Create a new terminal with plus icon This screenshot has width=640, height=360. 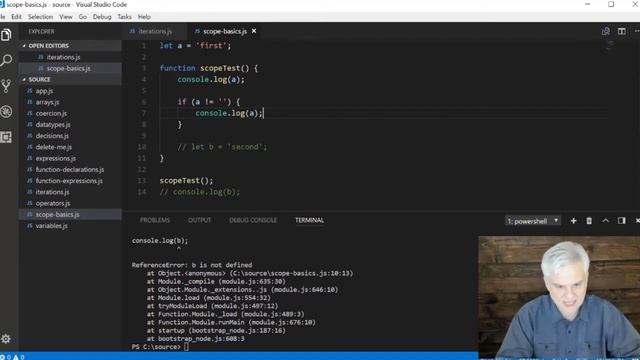tap(573, 221)
